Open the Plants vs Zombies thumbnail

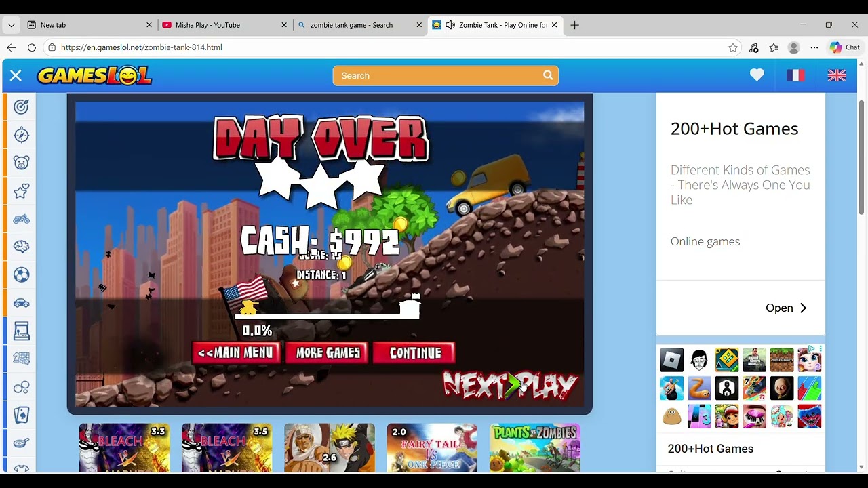[534, 447]
